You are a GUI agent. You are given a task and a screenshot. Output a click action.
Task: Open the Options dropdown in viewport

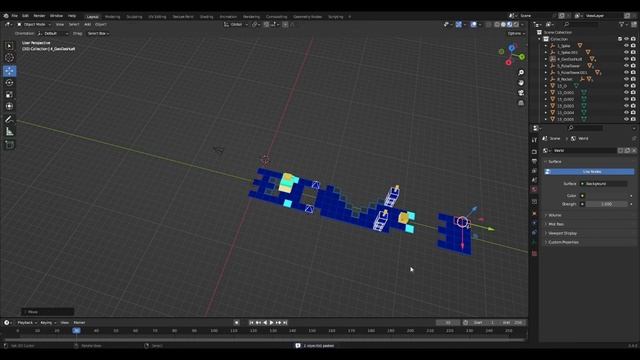click(x=516, y=33)
